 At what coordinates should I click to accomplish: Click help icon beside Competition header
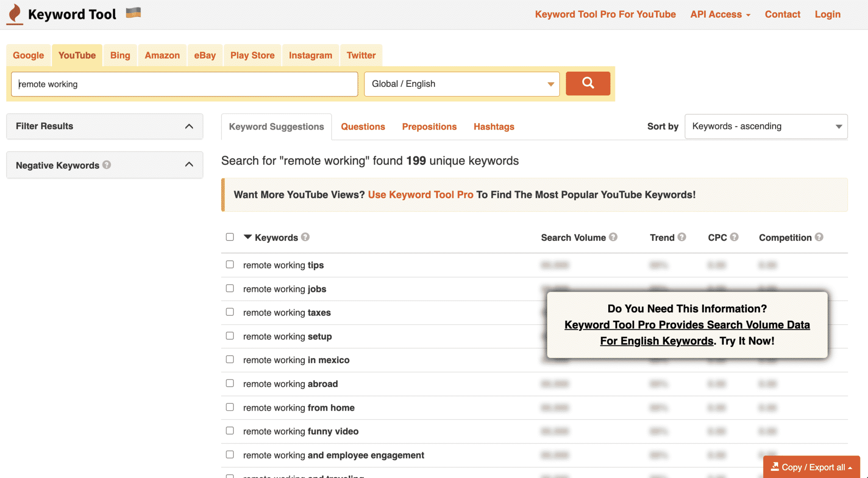(x=819, y=237)
